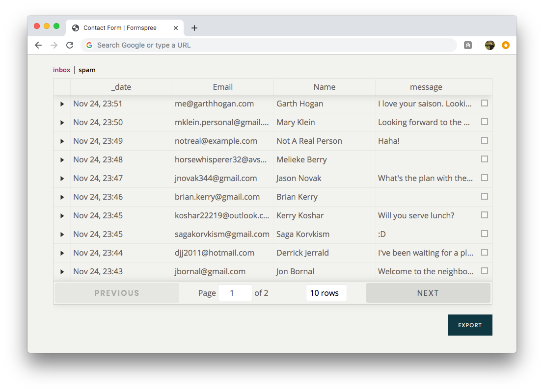Expand Garth Hogan's message row

pos(61,104)
